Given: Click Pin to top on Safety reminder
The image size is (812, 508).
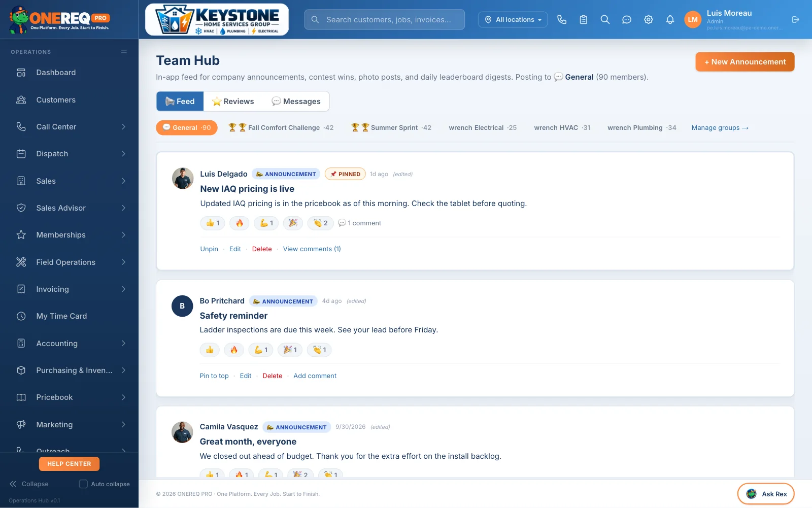Looking at the screenshot, I should (x=214, y=376).
